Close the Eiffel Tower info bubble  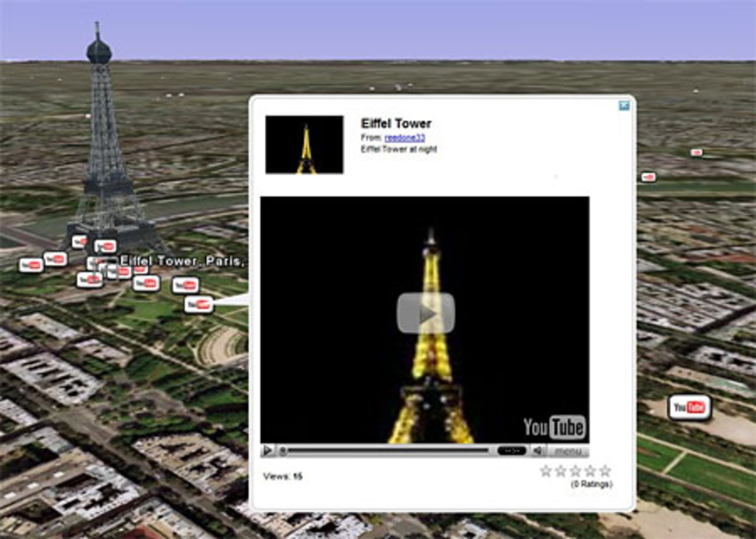(x=625, y=106)
